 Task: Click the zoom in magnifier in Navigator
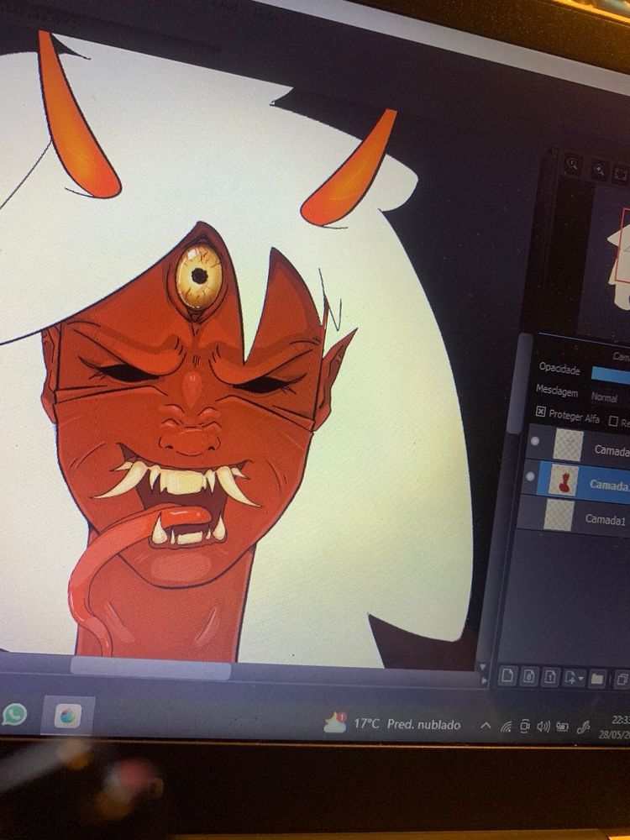point(572,164)
